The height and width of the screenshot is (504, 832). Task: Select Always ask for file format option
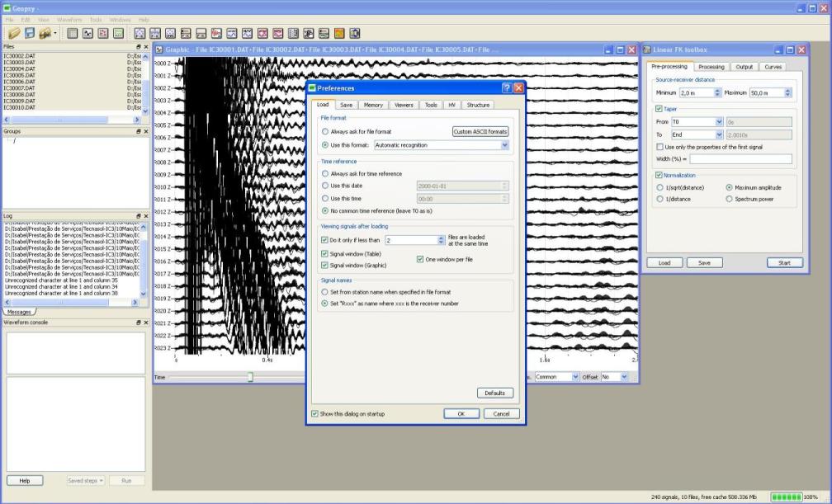[324, 131]
